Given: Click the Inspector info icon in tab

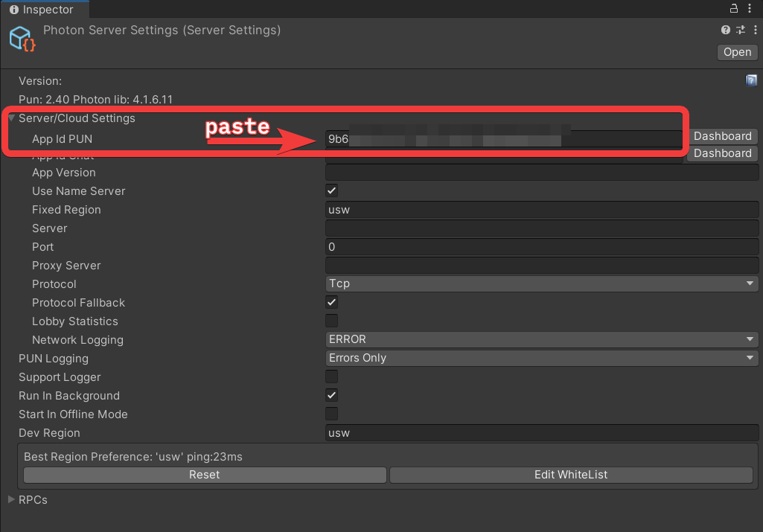Looking at the screenshot, I should [x=14, y=9].
